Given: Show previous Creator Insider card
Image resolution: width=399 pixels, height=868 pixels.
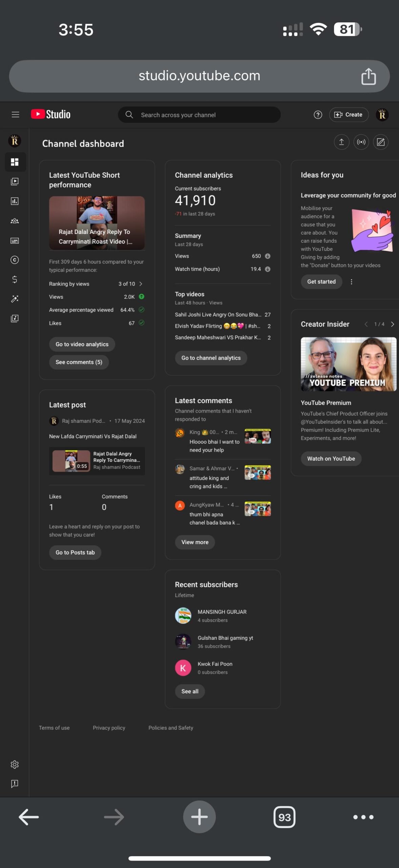Looking at the screenshot, I should [366, 324].
